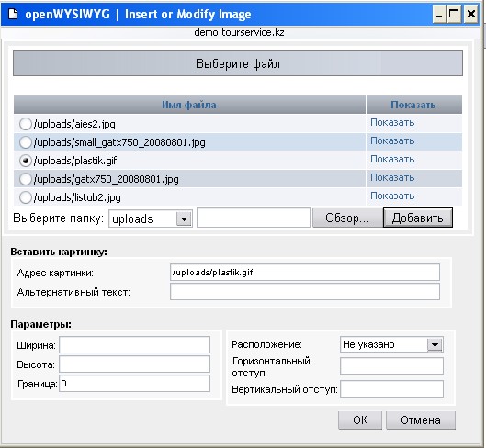
Task: Select /uploads/small_gatx750_20080801.jpg radio option
Action: (x=25, y=142)
